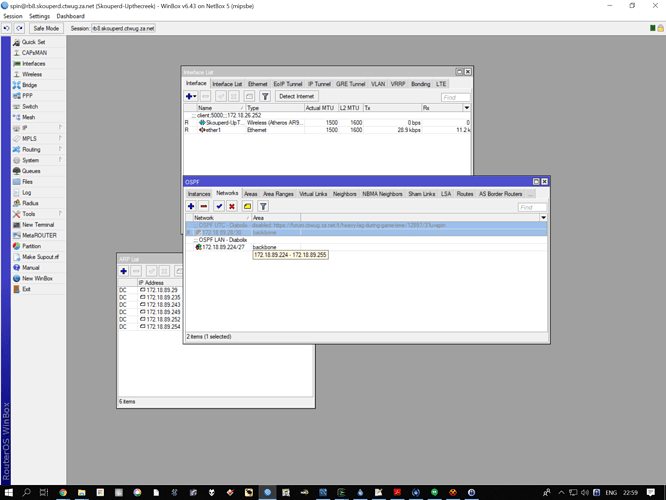
Task: Open the filter funnel in Interface List toolbar
Action: 264,97
